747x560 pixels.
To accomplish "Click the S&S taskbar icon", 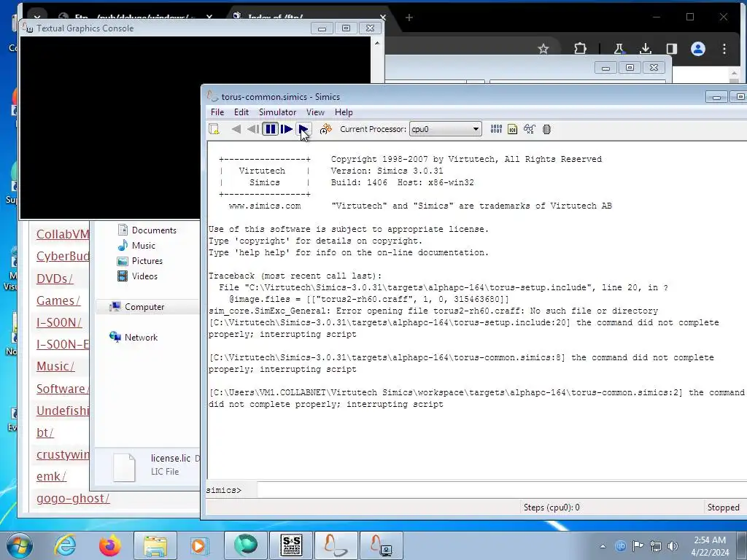I will tap(292, 545).
